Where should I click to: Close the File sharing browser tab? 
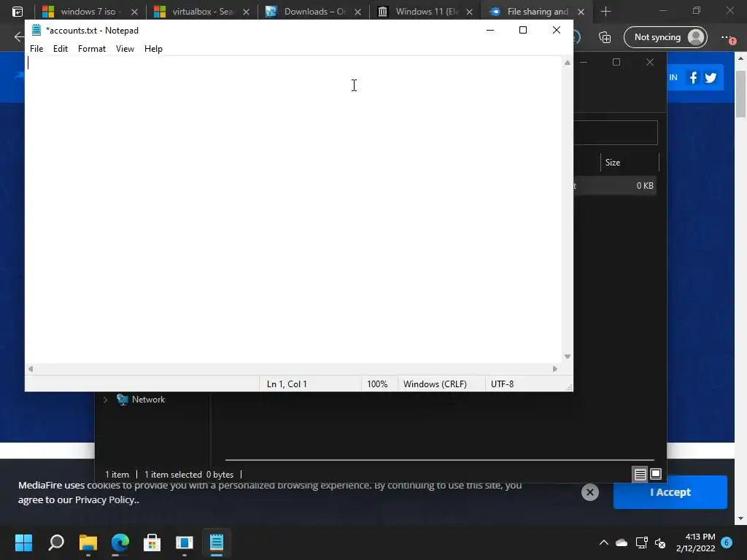coord(581,12)
